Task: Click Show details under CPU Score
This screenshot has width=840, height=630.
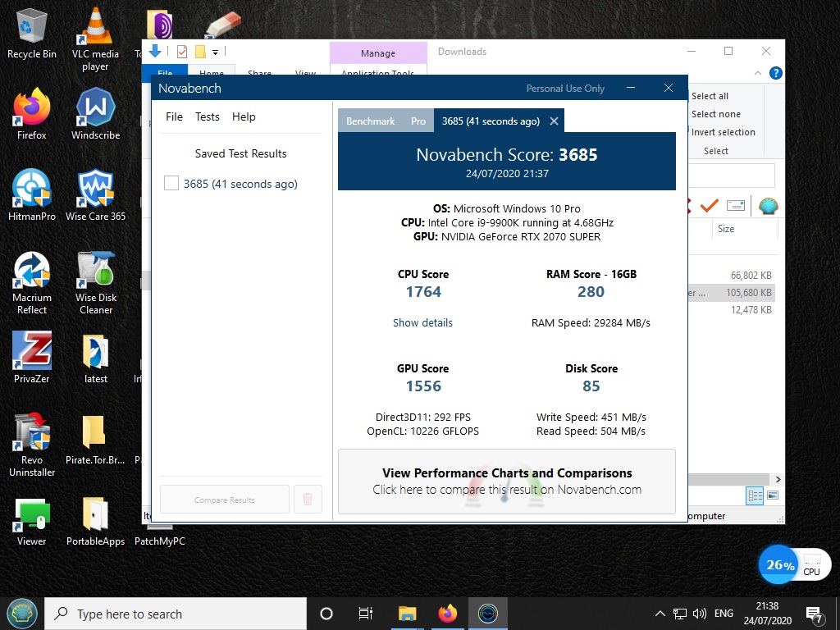Action: 422,322
